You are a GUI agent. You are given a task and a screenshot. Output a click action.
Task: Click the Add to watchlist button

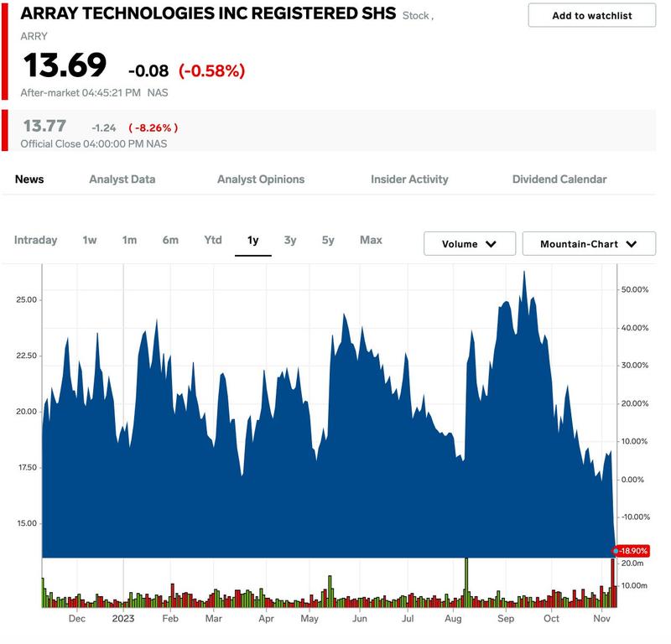click(x=591, y=15)
